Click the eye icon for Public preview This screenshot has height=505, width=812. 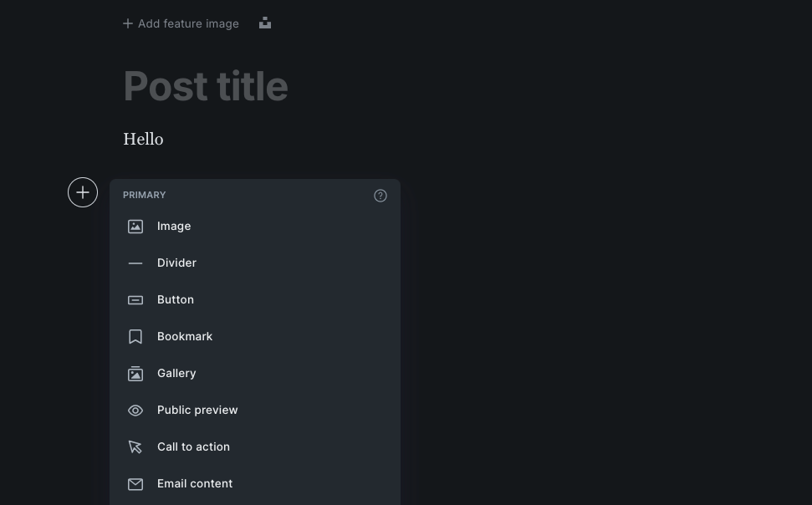[135, 411]
